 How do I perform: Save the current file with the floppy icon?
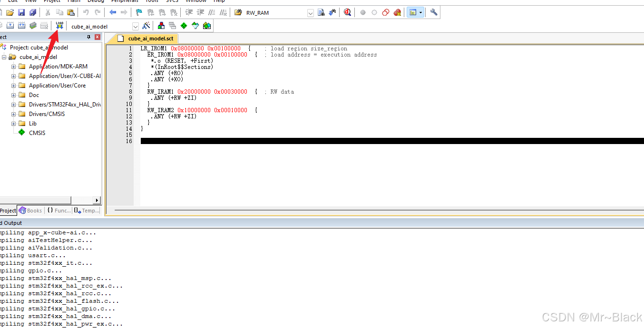click(x=21, y=12)
